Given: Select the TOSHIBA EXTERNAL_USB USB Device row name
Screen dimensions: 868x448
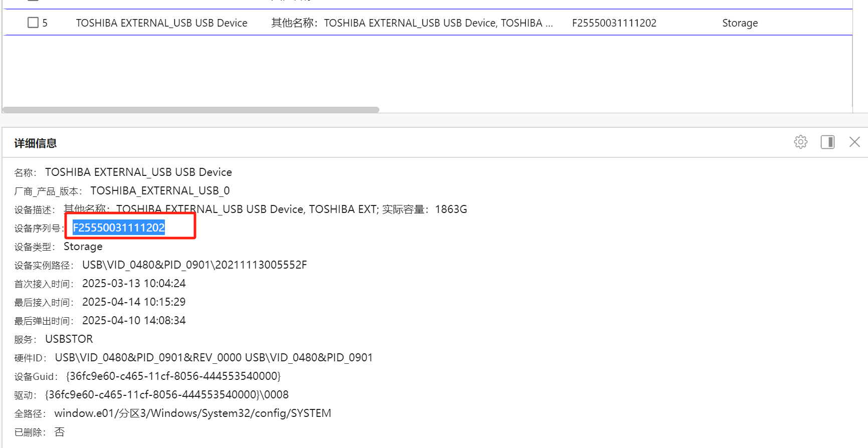Looking at the screenshot, I should [161, 23].
